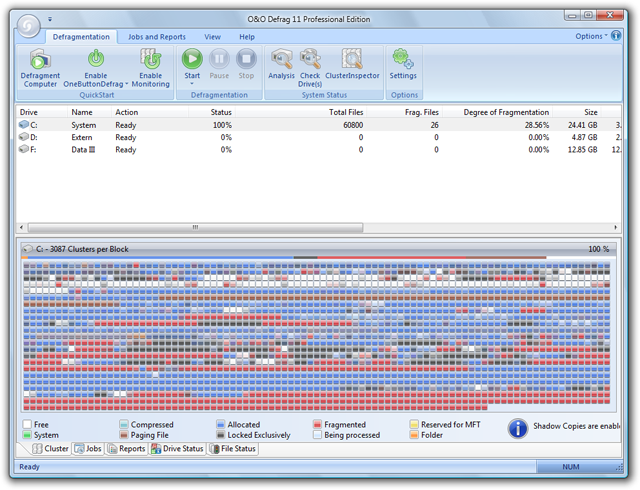Click the NUM indicator in status bar

(571, 467)
